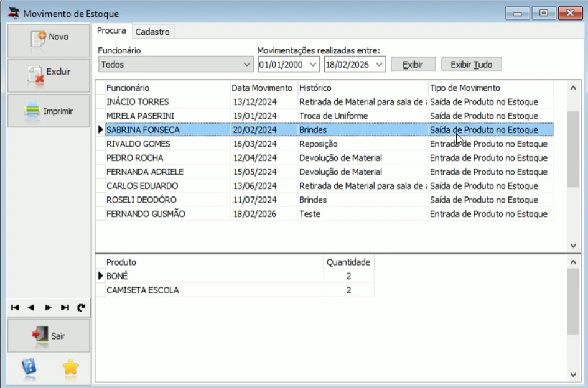Click the products grid scroll-down arrow
Image resolution: width=588 pixels, height=388 pixels.
pos(573,374)
